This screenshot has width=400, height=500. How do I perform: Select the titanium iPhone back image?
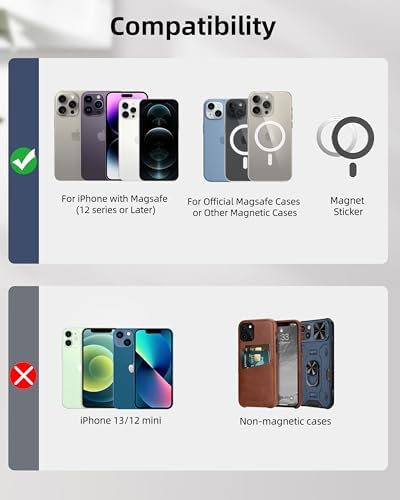(x=68, y=135)
